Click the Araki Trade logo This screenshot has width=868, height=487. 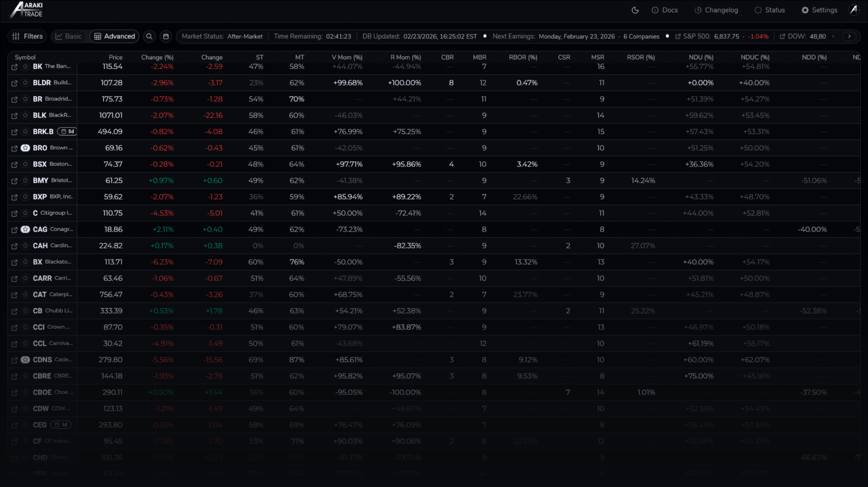(x=26, y=10)
